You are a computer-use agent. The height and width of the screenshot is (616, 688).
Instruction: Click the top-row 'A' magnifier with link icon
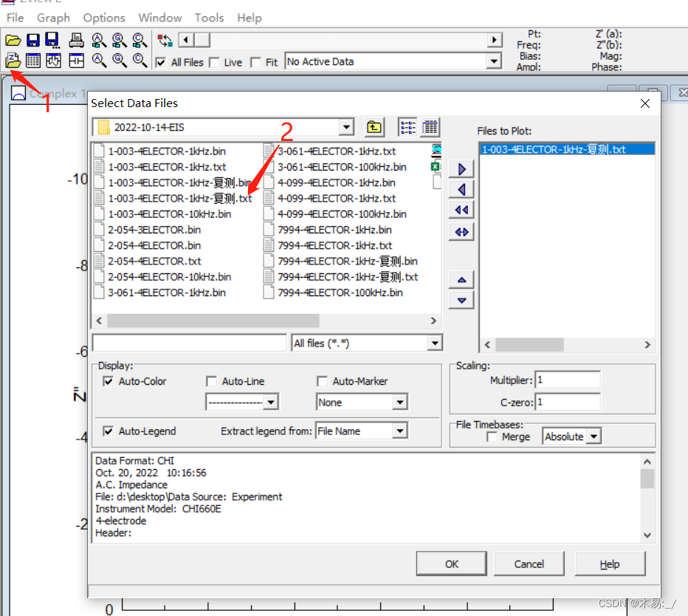[99, 41]
